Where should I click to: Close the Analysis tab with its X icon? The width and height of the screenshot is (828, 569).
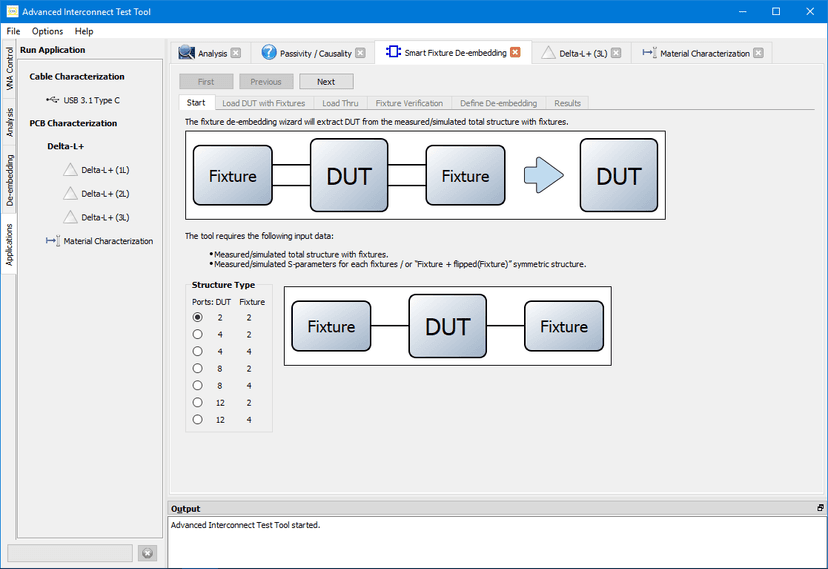point(236,53)
